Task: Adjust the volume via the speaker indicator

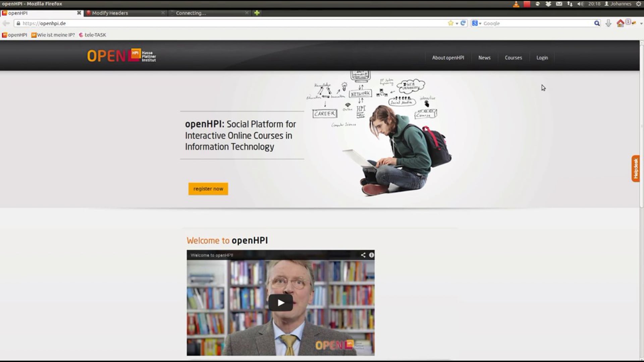Action: tap(580, 4)
